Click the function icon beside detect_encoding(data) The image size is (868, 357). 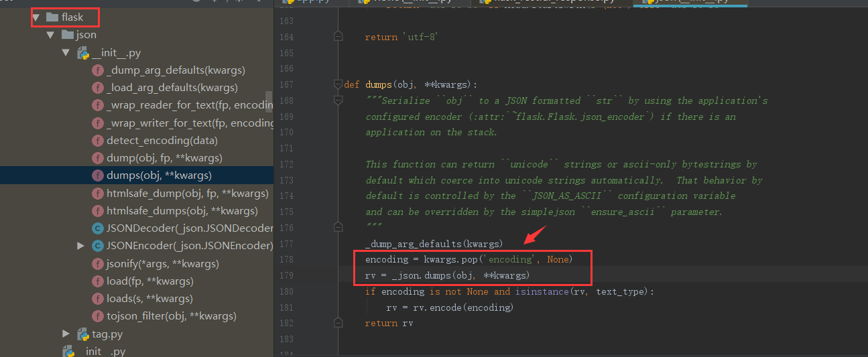click(97, 141)
